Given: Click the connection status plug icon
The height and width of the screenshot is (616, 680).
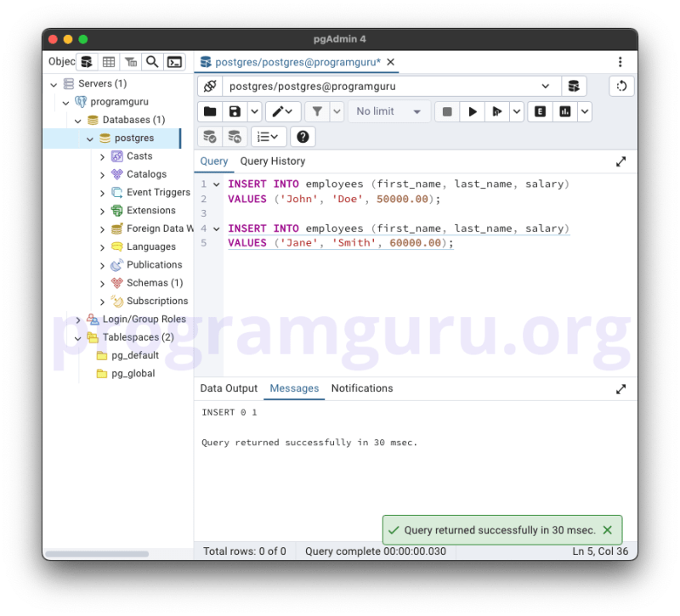Looking at the screenshot, I should pos(210,86).
